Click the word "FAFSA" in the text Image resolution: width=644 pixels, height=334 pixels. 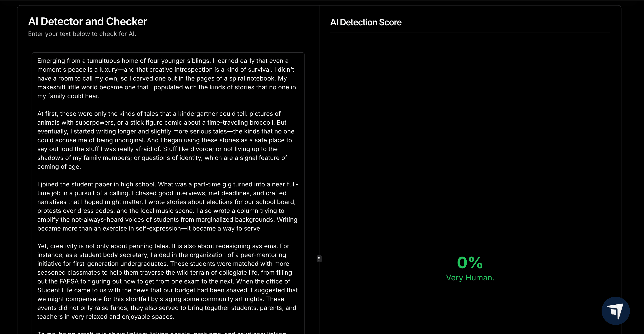(69, 281)
